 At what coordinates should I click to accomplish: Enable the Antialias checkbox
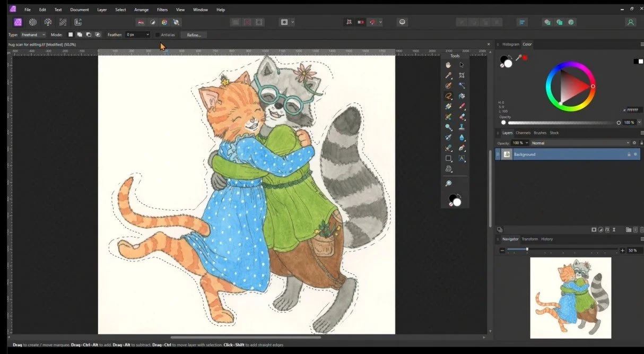pos(158,35)
